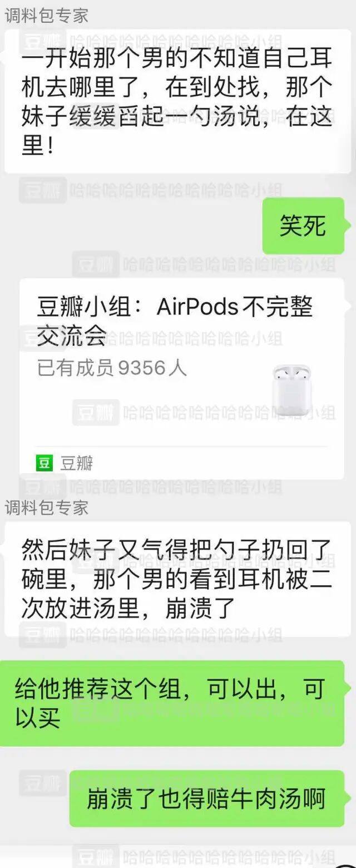Tap the 豆瓣 source label in card footer
This screenshot has height=868, width=356.
tap(76, 463)
